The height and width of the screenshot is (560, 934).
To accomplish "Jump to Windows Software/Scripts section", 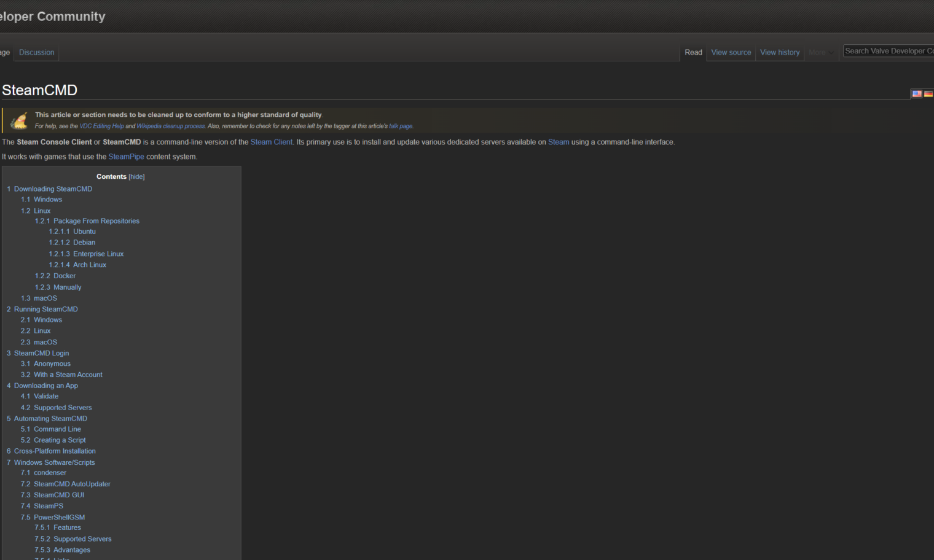I will click(50, 463).
